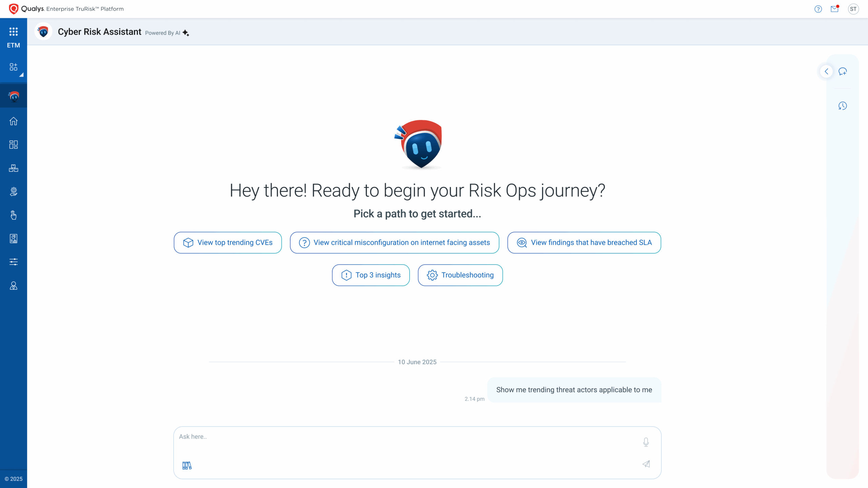Click the '© 2025' footer text
Screen dimensions: 868x488
[14, 479]
